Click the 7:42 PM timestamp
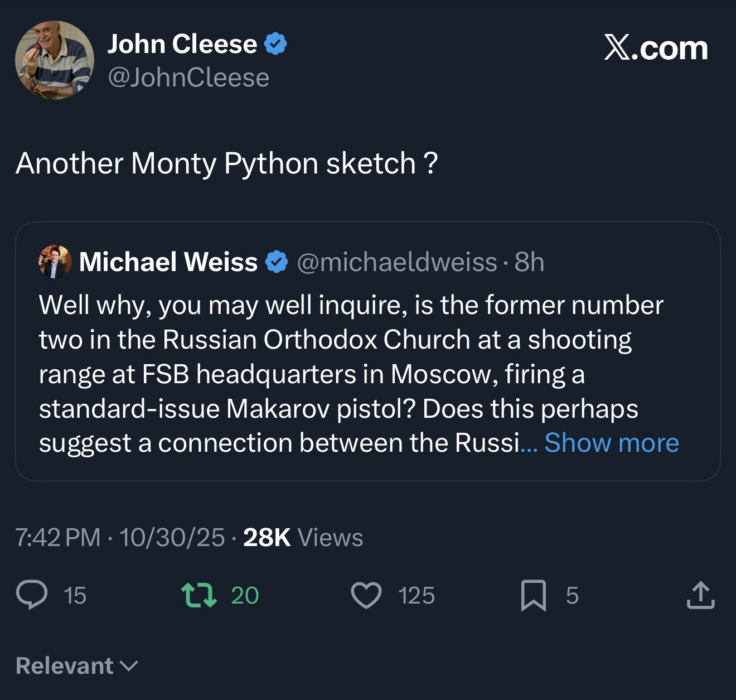The height and width of the screenshot is (700, 736). tap(58, 537)
